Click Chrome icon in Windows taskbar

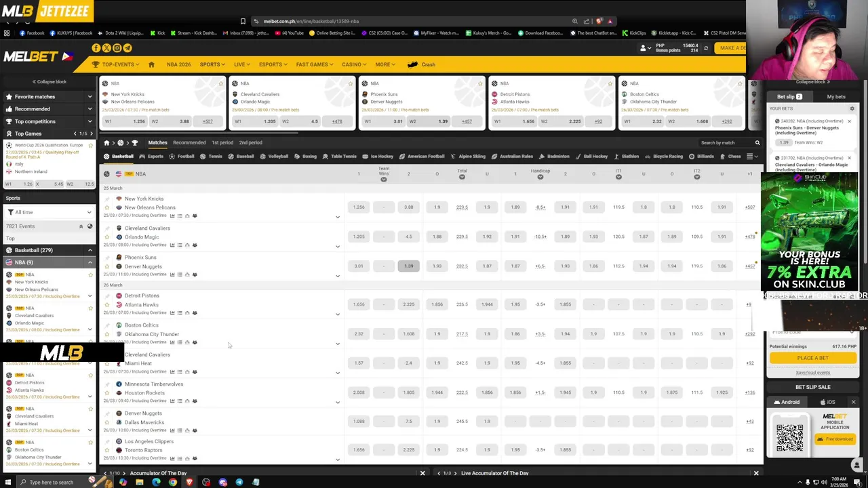[173, 482]
